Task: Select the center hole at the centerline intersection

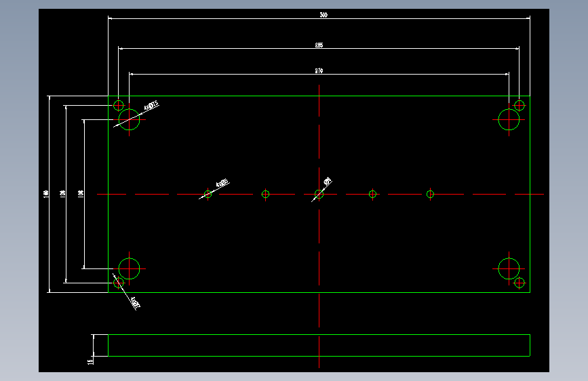Action: coord(319,195)
